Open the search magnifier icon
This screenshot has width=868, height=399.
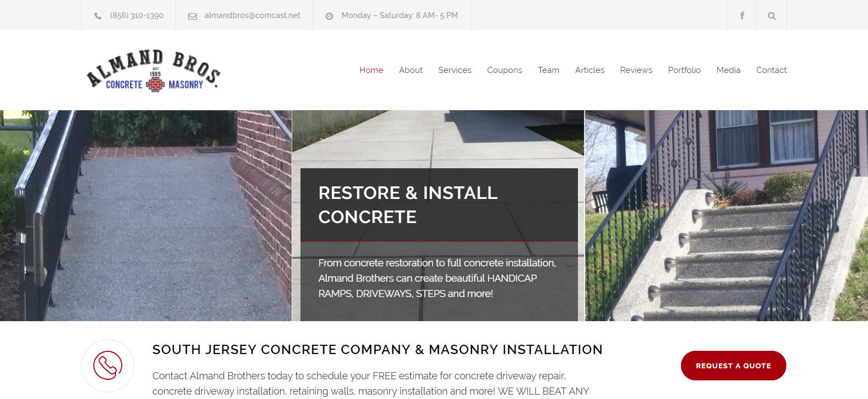(771, 15)
